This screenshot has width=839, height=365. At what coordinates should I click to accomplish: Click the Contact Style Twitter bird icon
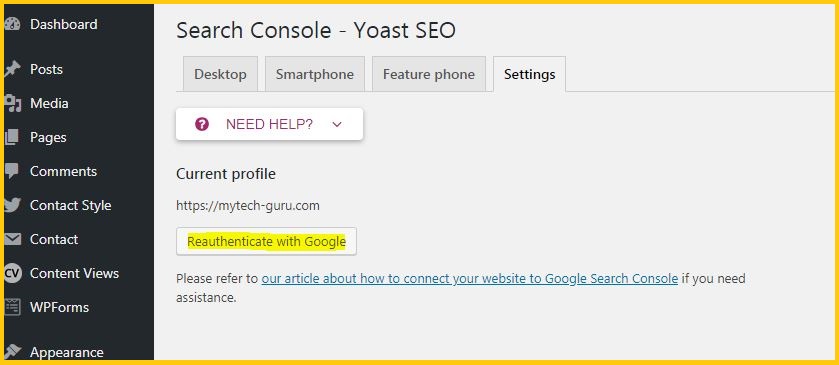tap(12, 206)
